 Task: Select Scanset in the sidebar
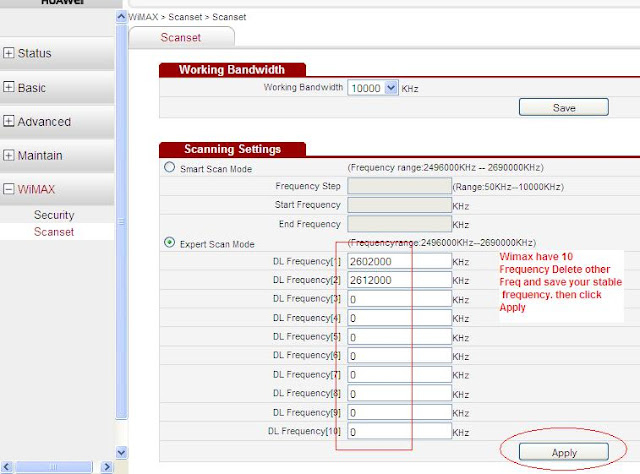coord(54,232)
